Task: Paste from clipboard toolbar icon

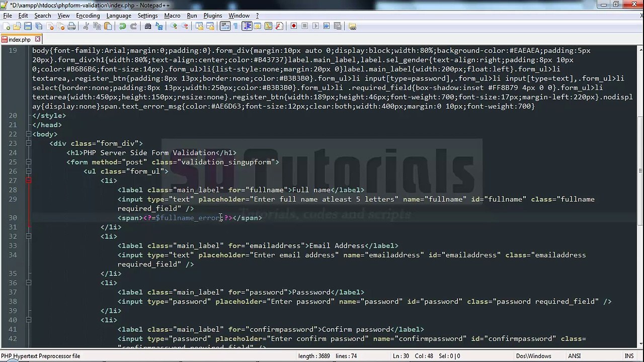Action: 108,26
